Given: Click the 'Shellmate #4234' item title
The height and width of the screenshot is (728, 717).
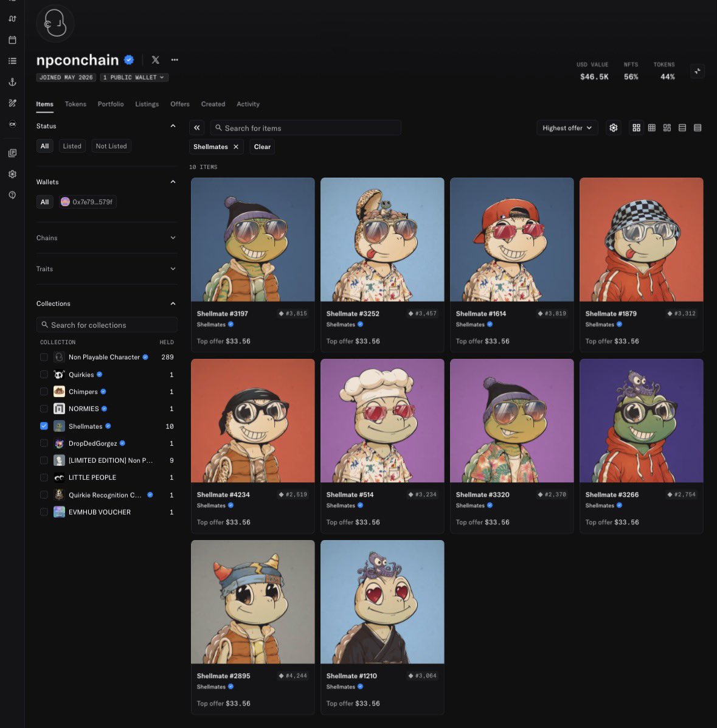Looking at the screenshot, I should click(x=223, y=494).
